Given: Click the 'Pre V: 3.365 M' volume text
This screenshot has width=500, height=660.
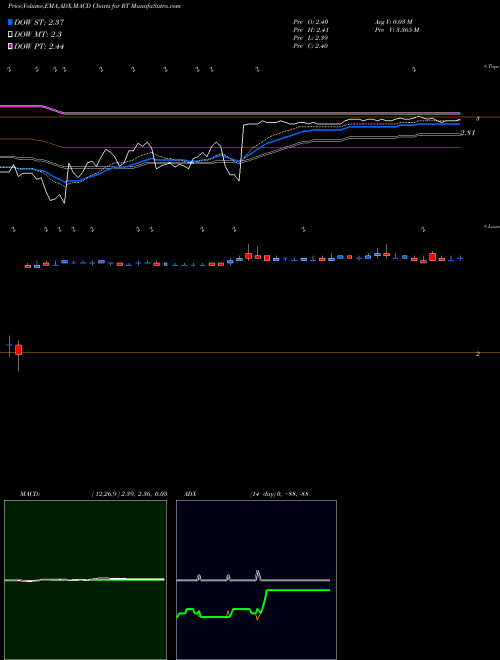Looking at the screenshot, I should [x=396, y=30].
